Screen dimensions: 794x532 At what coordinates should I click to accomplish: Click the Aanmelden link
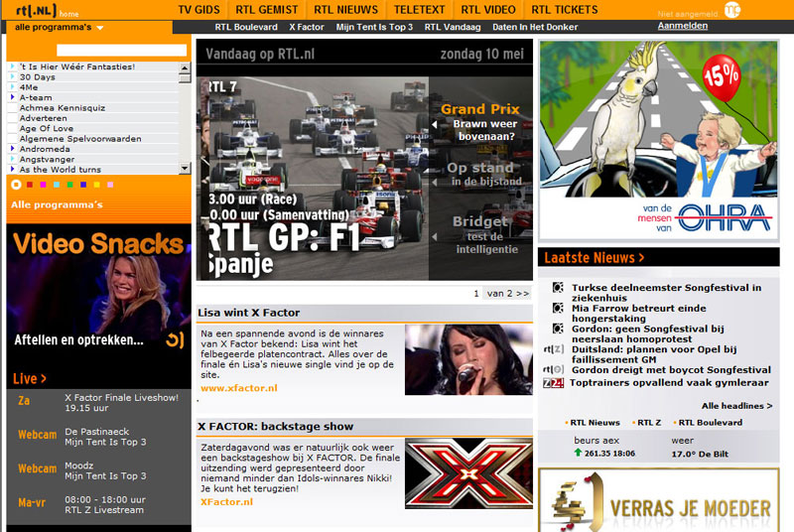(x=683, y=26)
